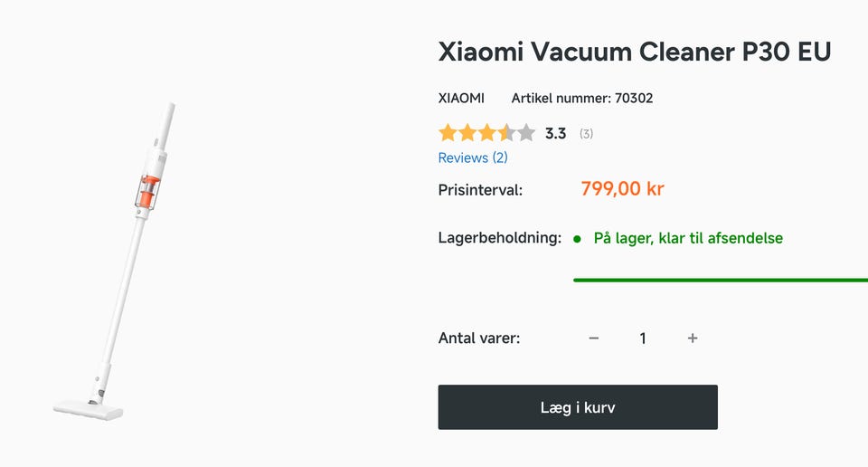Click the fourth half-filled rating star
This screenshot has width=868, height=467.
click(506, 134)
